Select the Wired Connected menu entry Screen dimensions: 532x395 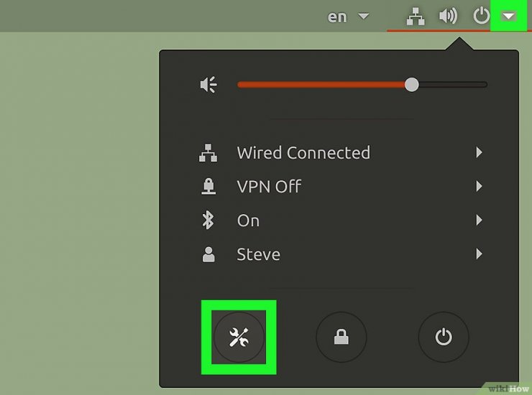point(341,152)
